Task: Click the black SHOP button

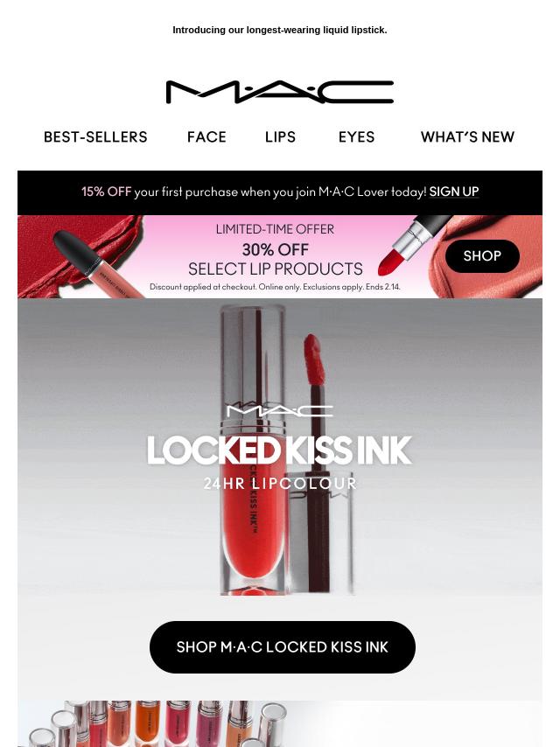Action: (482, 255)
